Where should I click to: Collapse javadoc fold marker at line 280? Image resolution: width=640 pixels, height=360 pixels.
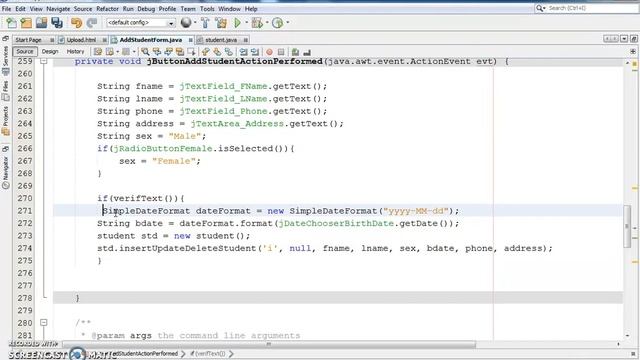[x=44, y=322]
